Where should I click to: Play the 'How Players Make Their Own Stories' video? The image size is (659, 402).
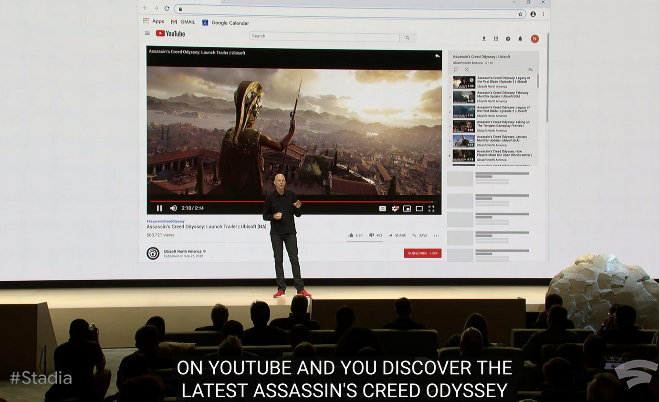pos(492,155)
